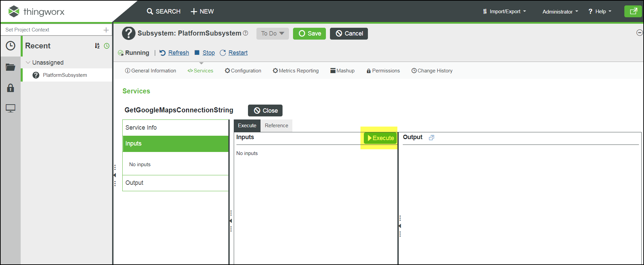644x265 pixels.
Task: Open the Monitoring screen icon in sidebar
Action: click(11, 109)
